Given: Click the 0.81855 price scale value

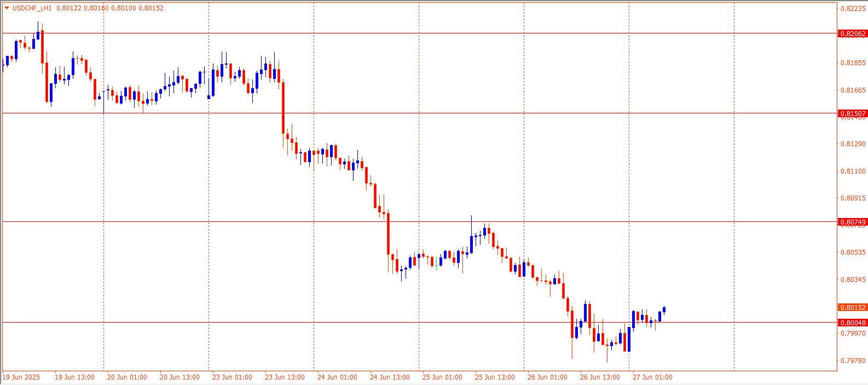Looking at the screenshot, I should 853,63.
